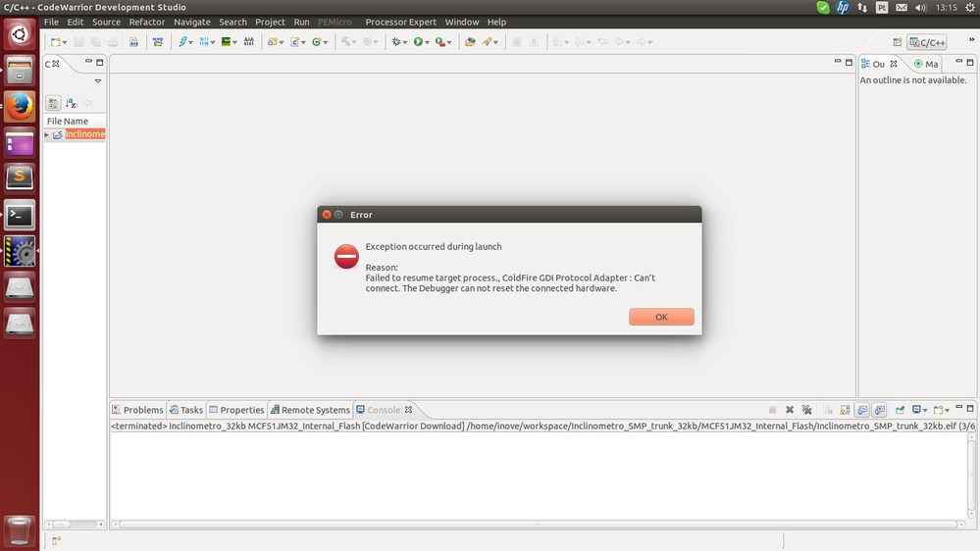Open the Processor Expert menu
The image size is (980, 551).
(x=400, y=22)
